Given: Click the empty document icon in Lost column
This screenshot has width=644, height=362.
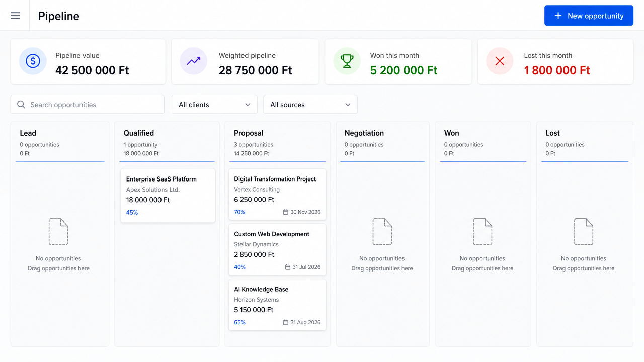Looking at the screenshot, I should coord(584,232).
